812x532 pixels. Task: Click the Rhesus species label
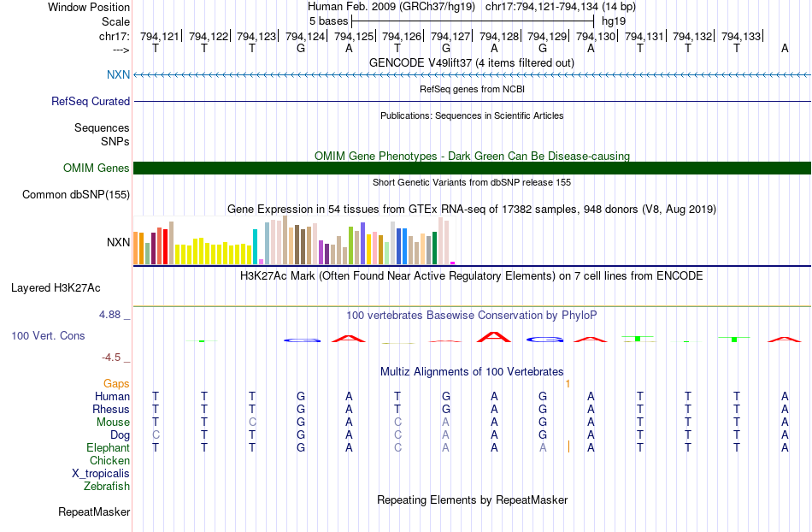pos(111,409)
